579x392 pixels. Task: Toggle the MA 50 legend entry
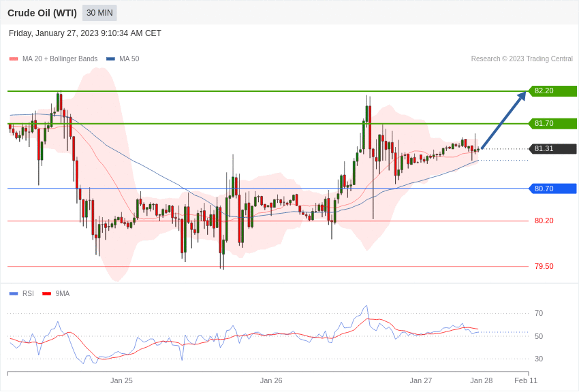(x=123, y=59)
